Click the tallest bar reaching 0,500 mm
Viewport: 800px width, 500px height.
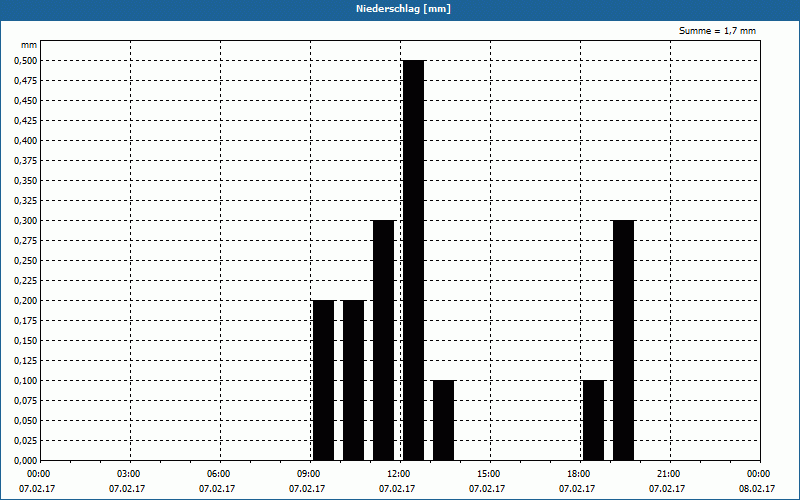[413, 260]
